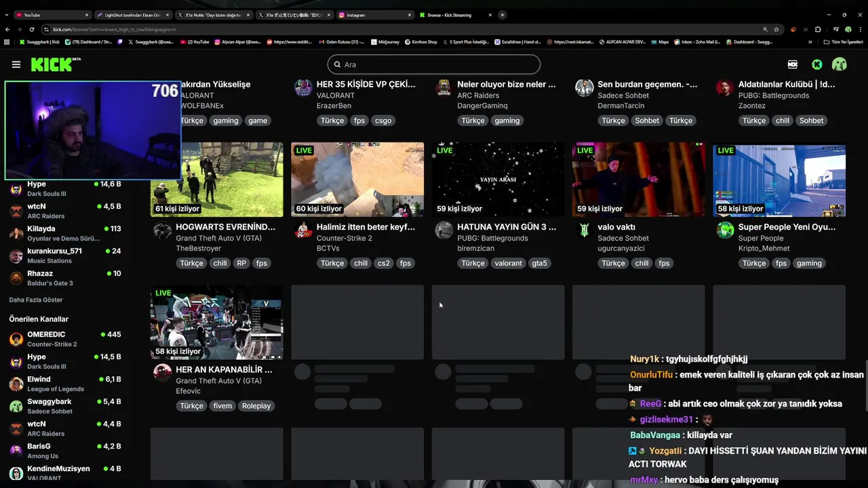Open the Midjourney bookmark
Viewport: 868px width, 488px height.
(x=384, y=42)
